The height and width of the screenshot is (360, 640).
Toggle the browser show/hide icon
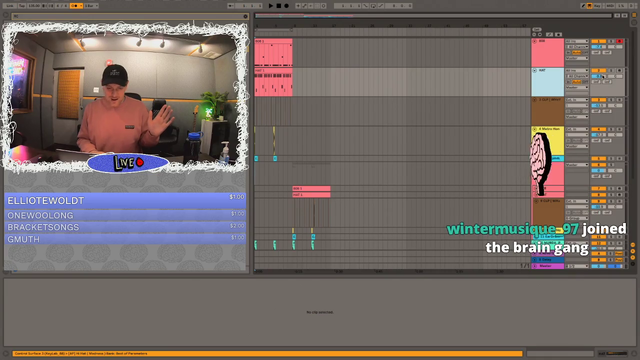6,16
